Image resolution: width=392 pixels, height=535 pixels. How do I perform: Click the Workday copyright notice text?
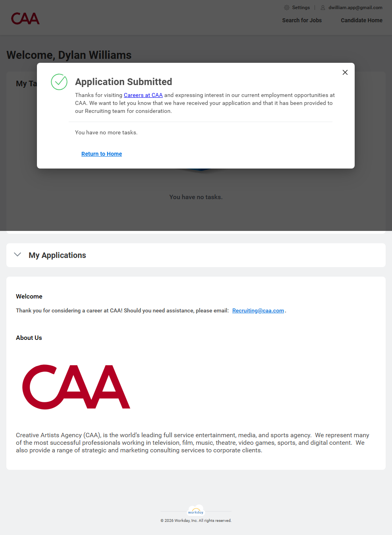tap(196, 521)
